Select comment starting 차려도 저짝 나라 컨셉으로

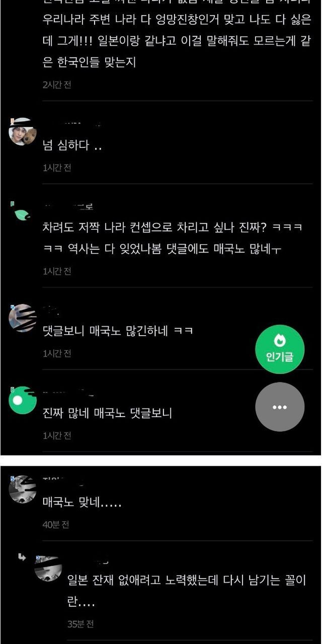coord(173,237)
